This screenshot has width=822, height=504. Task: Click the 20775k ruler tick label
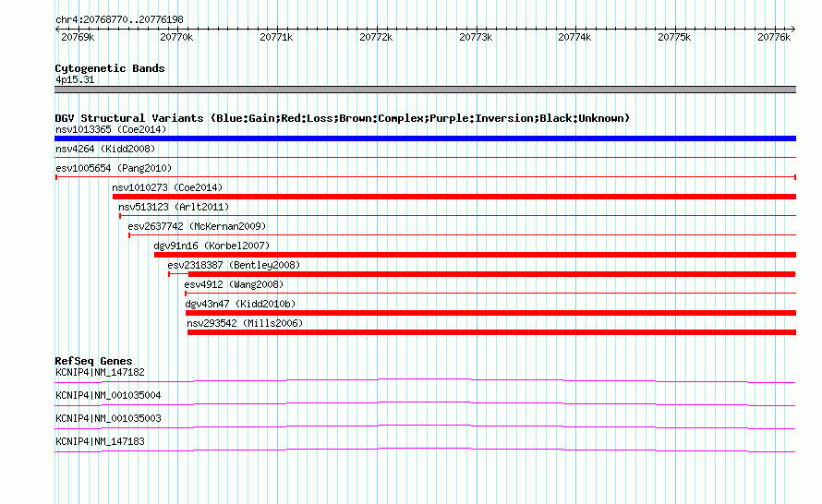coord(674,37)
